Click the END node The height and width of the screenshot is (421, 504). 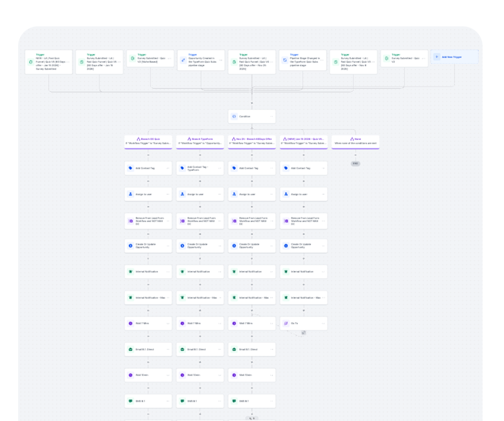coord(355,163)
